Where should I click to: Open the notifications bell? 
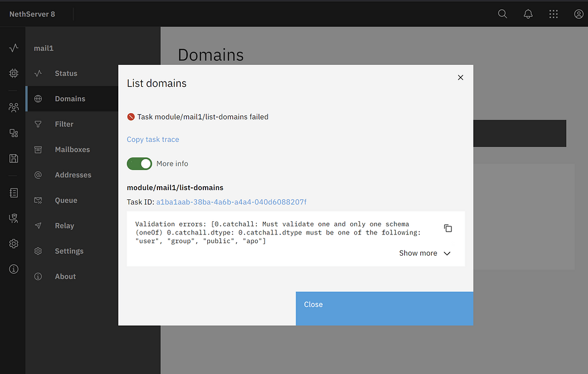pyautogui.click(x=528, y=14)
